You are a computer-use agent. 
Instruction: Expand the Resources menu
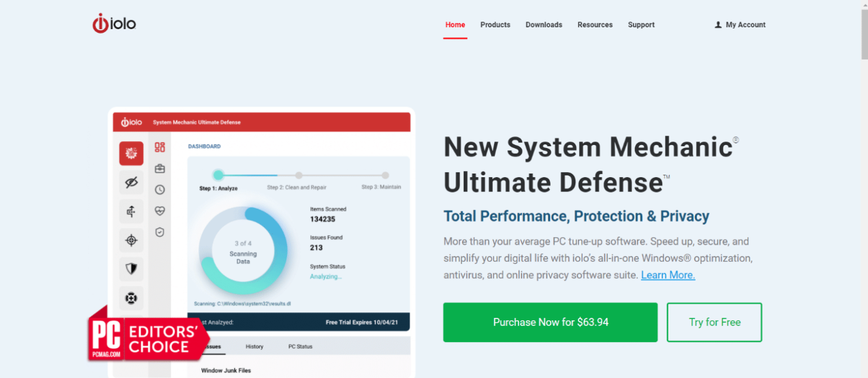(595, 25)
